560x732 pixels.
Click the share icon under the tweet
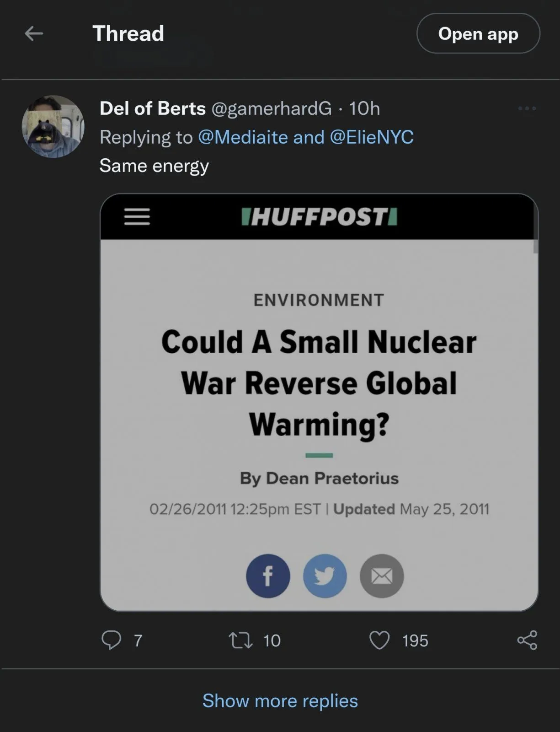pos(527,640)
